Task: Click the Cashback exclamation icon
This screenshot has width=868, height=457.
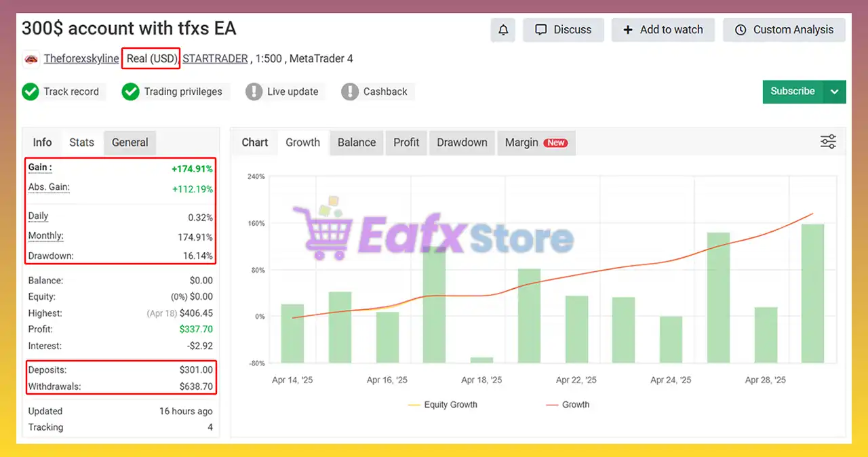Action: [x=351, y=92]
